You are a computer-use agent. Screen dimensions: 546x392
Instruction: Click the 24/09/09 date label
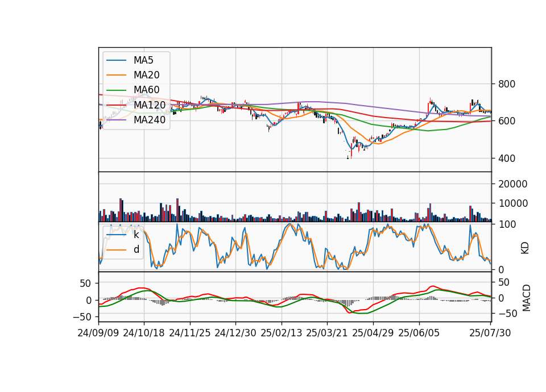click(x=98, y=333)
